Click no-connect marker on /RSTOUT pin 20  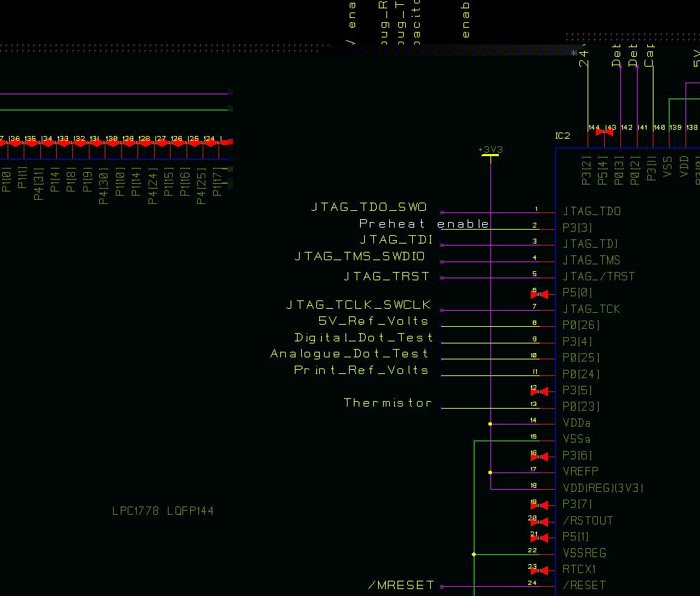pyautogui.click(x=539, y=522)
